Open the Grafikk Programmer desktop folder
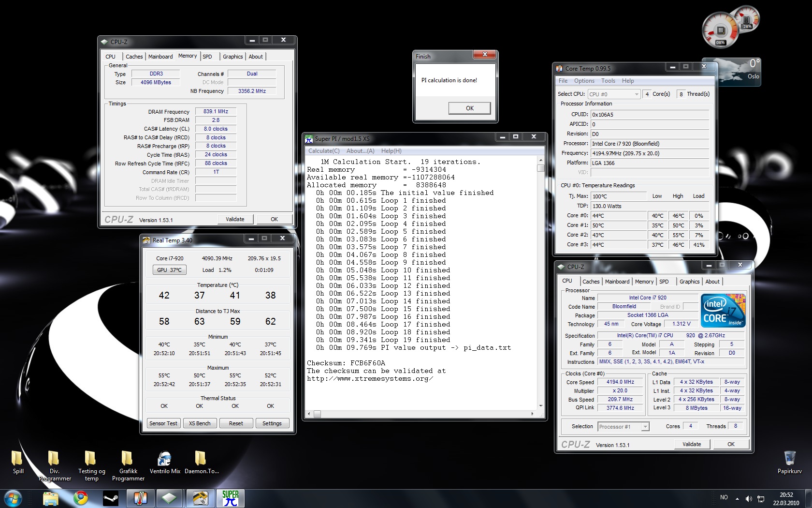This screenshot has height=508, width=812. click(128, 465)
